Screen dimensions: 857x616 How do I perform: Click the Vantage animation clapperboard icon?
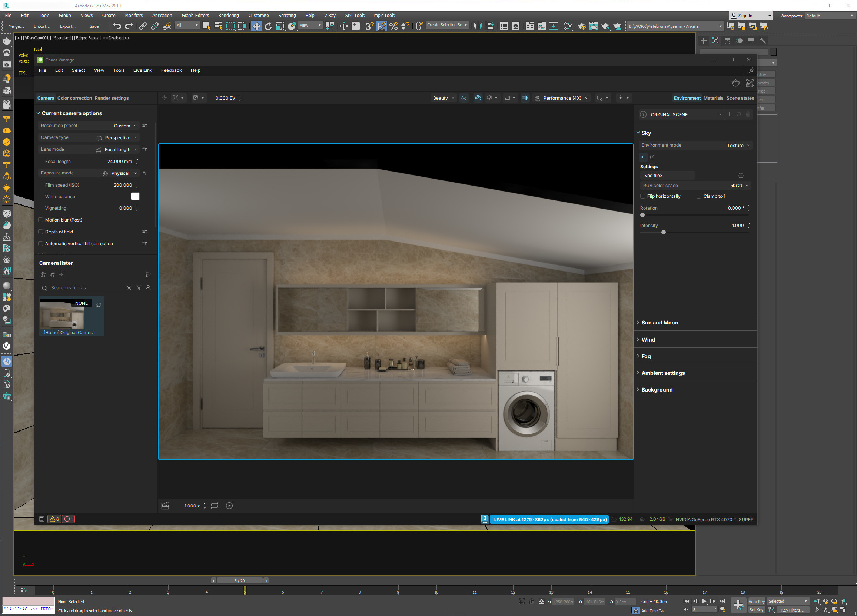click(x=165, y=506)
